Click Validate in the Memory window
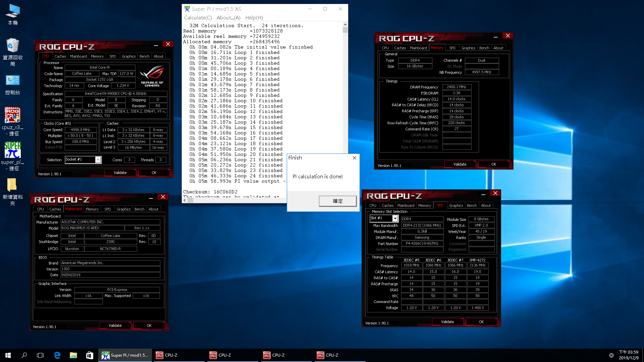 click(460, 164)
